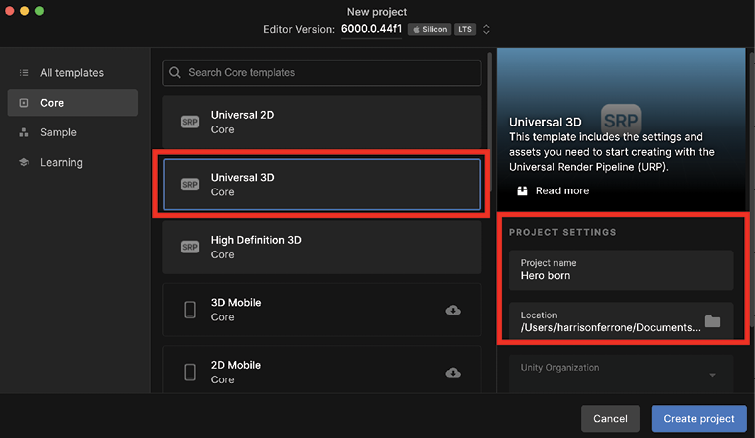This screenshot has height=438, width=755.
Task: Edit the Project name field
Action: 621,270
